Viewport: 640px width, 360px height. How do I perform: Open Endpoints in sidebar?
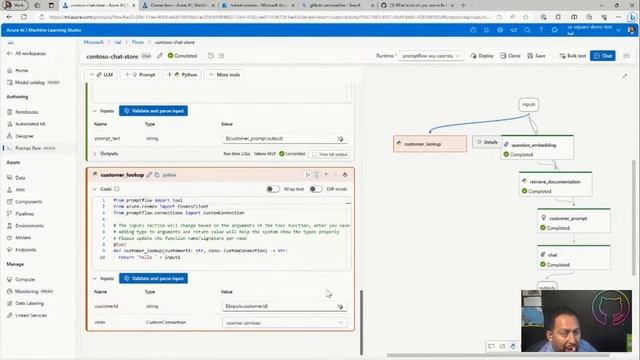pos(22,250)
